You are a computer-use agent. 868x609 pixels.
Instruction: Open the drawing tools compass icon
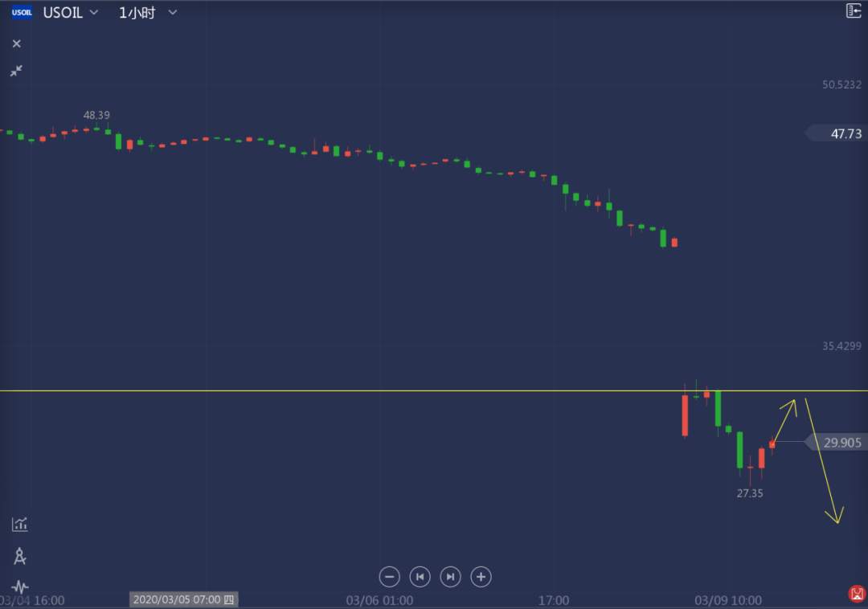point(20,556)
